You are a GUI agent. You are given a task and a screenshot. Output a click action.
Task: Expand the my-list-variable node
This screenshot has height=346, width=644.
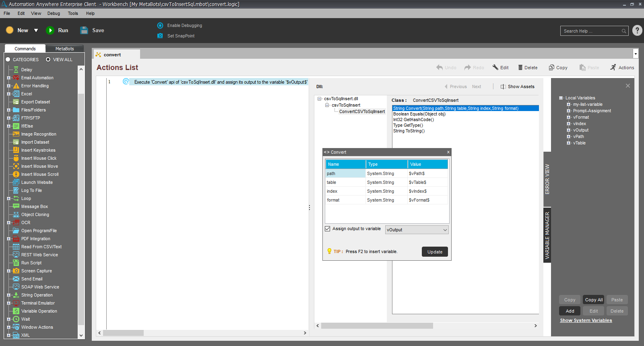point(569,104)
